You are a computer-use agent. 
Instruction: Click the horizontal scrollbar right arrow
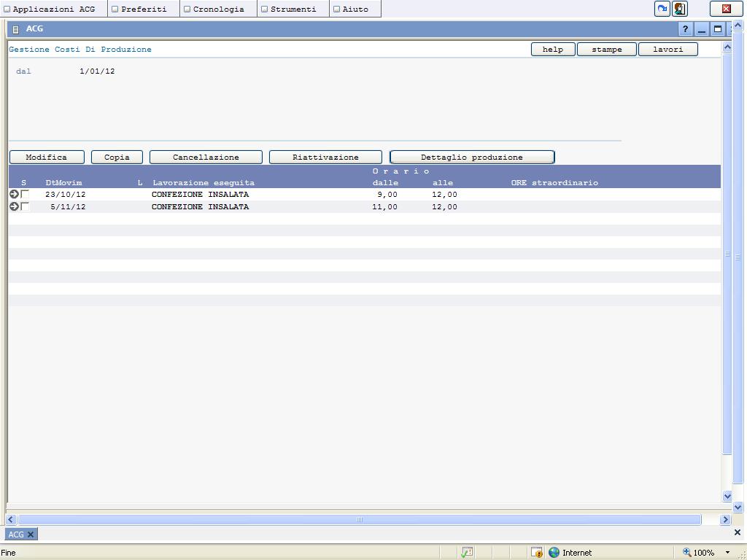[x=725, y=520]
